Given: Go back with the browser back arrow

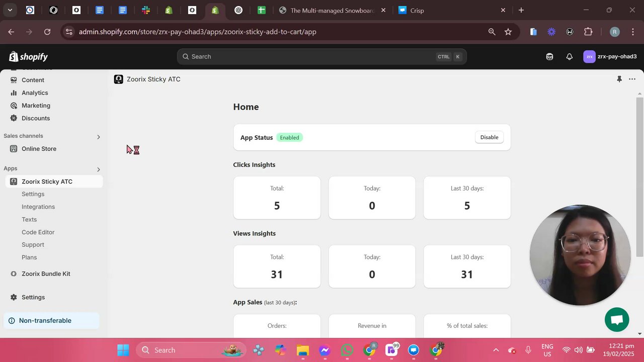Looking at the screenshot, I should pyautogui.click(x=11, y=32).
